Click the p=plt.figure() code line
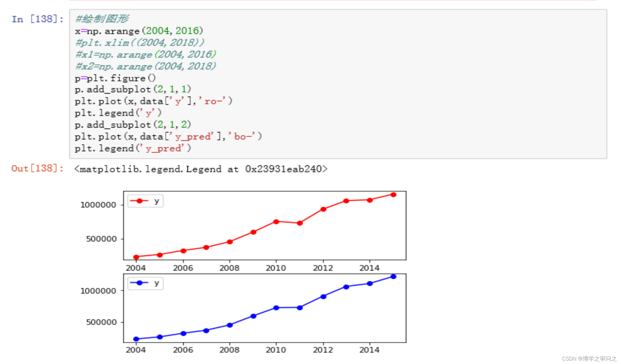 click(x=115, y=78)
